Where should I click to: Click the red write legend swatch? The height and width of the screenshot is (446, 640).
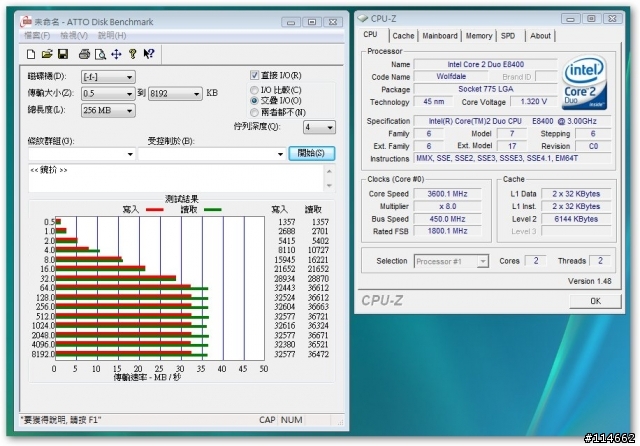coord(155,210)
